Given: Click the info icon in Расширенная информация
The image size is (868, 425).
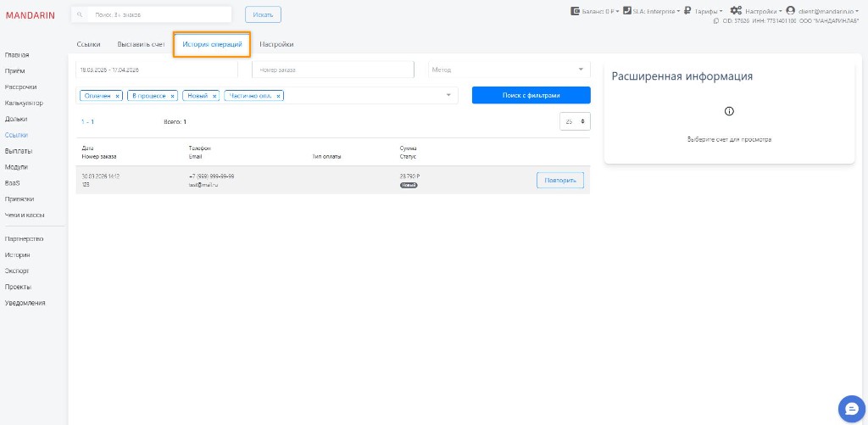Looking at the screenshot, I should click(729, 111).
